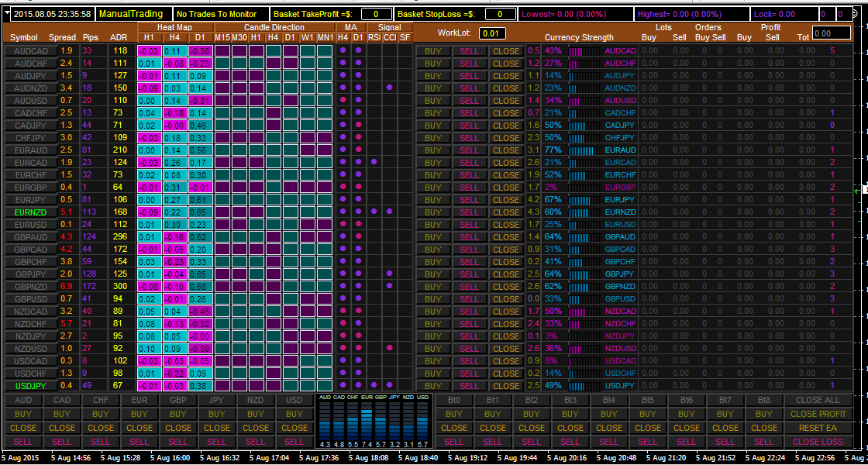The image size is (868, 465).
Task: Click CLOSE under the JPY basket
Action: click(217, 427)
